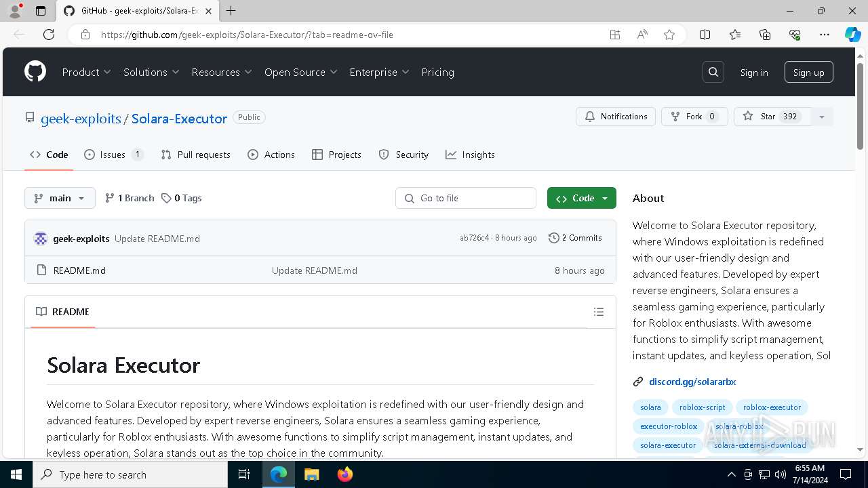Open app available icon in address bar
The width and height of the screenshot is (868, 488).
coord(615,35)
